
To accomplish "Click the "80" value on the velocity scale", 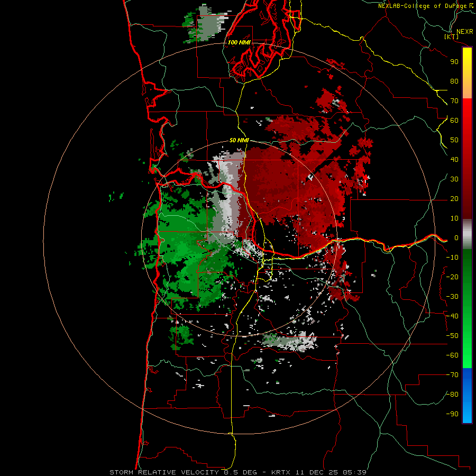I will 454,81.
